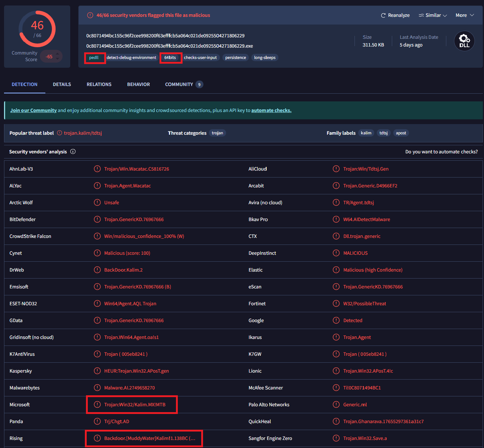
Task: Click the warning icon beside trojan.kalim/tdtsj
Action: tap(60, 133)
